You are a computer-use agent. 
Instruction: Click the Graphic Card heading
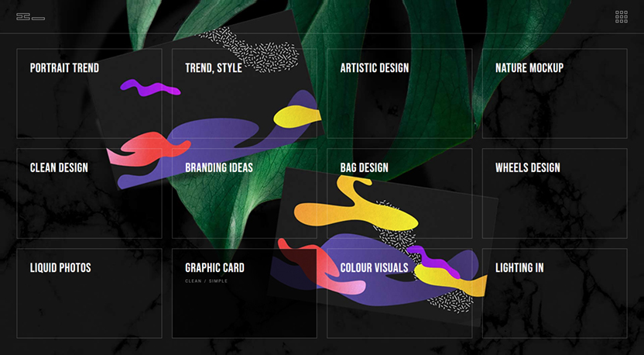215,267
